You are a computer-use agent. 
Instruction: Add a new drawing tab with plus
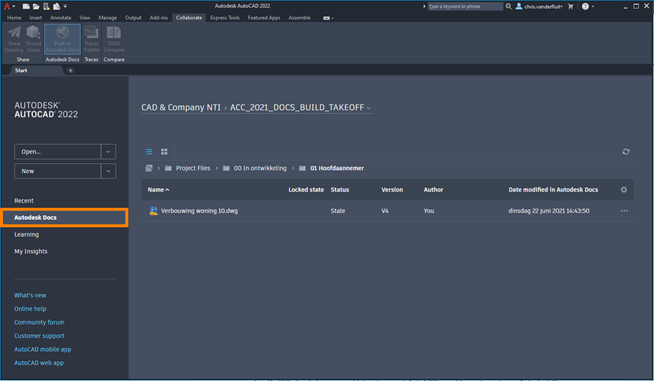coord(70,71)
